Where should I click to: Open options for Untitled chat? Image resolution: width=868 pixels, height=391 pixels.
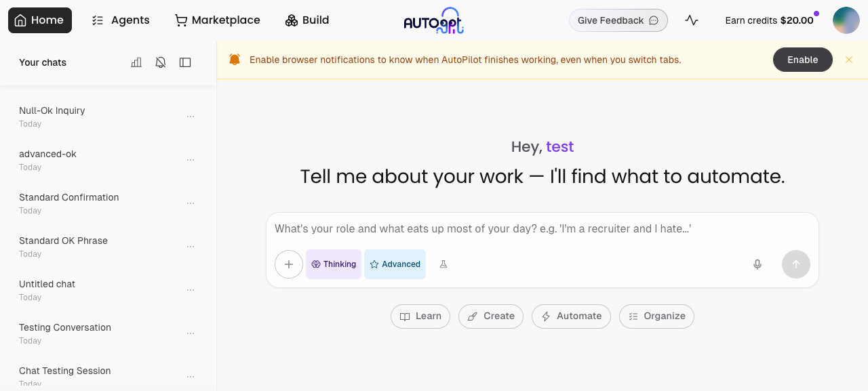[x=191, y=290]
